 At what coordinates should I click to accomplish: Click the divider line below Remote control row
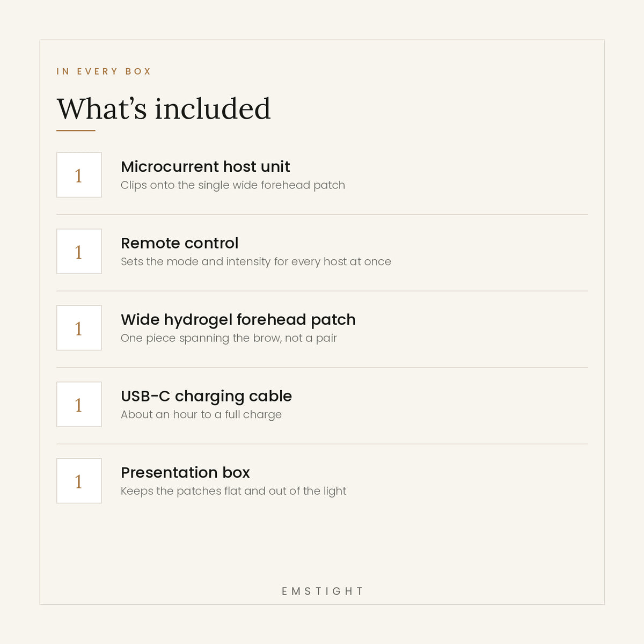(x=322, y=291)
